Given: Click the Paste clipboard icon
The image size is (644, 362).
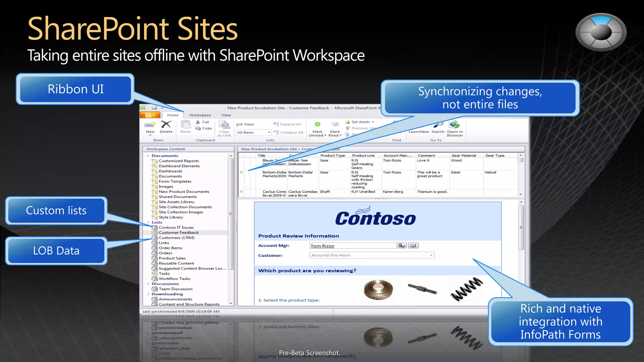Looking at the screenshot, I should point(186,125).
